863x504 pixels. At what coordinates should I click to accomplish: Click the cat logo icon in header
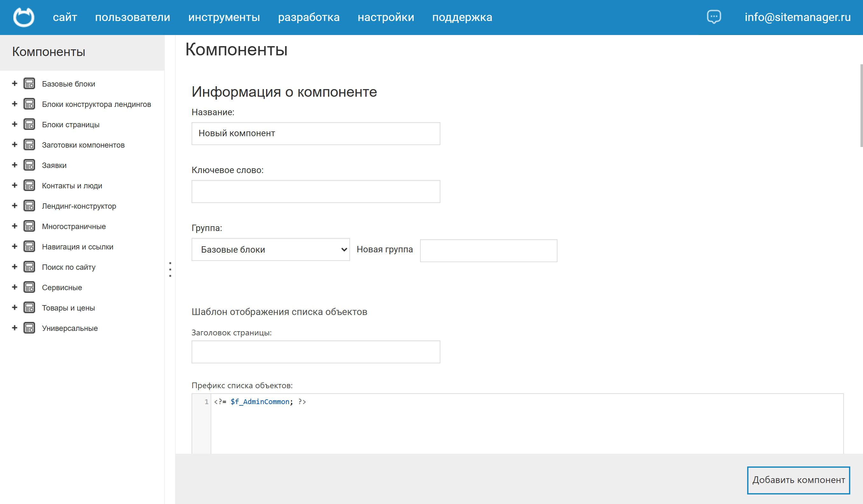click(x=24, y=17)
